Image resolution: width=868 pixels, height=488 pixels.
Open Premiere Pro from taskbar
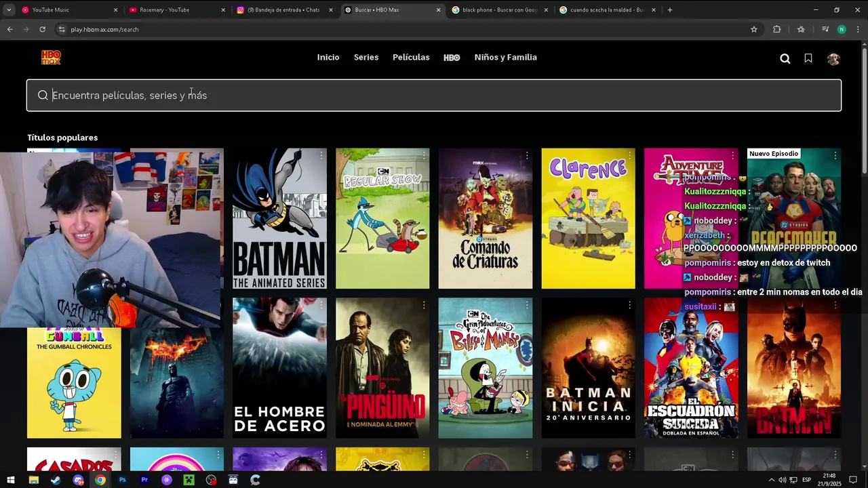click(144, 480)
